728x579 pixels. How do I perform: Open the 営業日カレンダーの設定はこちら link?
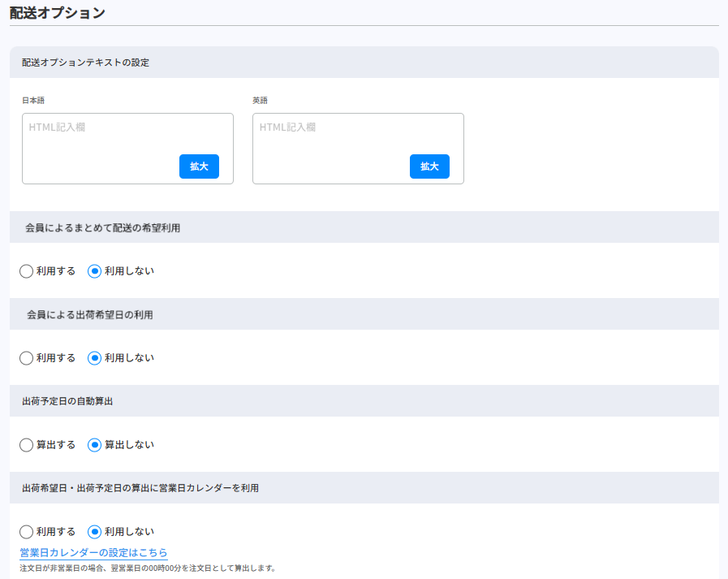pos(93,553)
